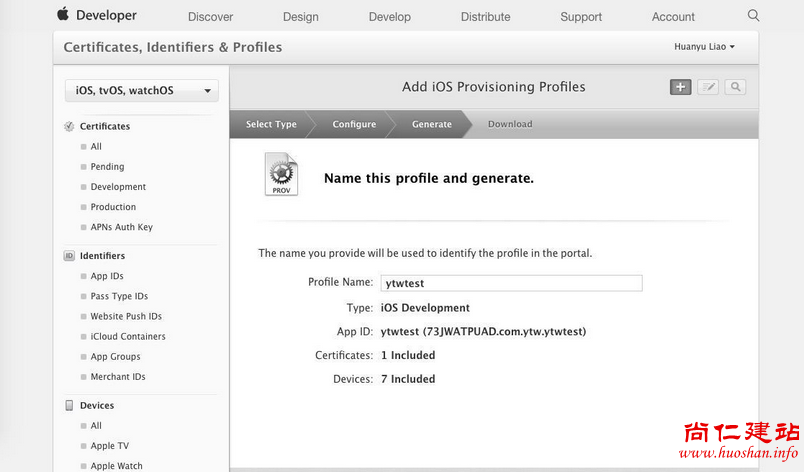Screen dimensions: 804x472
Task: Click the plus add profile button
Action: (680, 87)
